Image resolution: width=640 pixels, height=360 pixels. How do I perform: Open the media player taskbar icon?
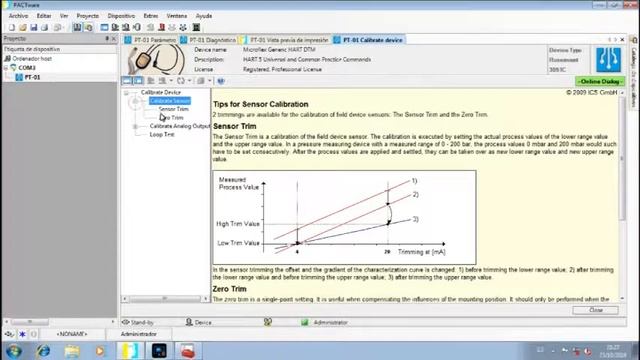(x=100, y=351)
